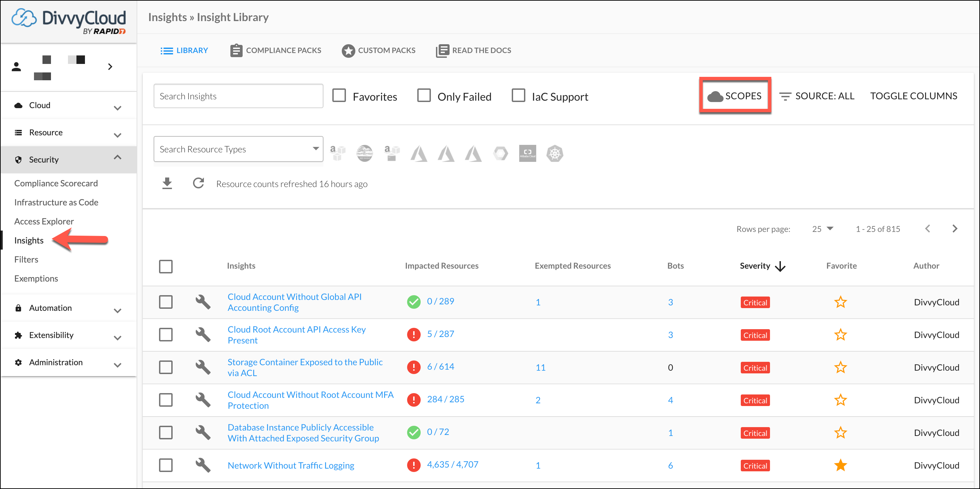Expand the Cloud sidebar section
This screenshot has height=489, width=980.
click(69, 105)
